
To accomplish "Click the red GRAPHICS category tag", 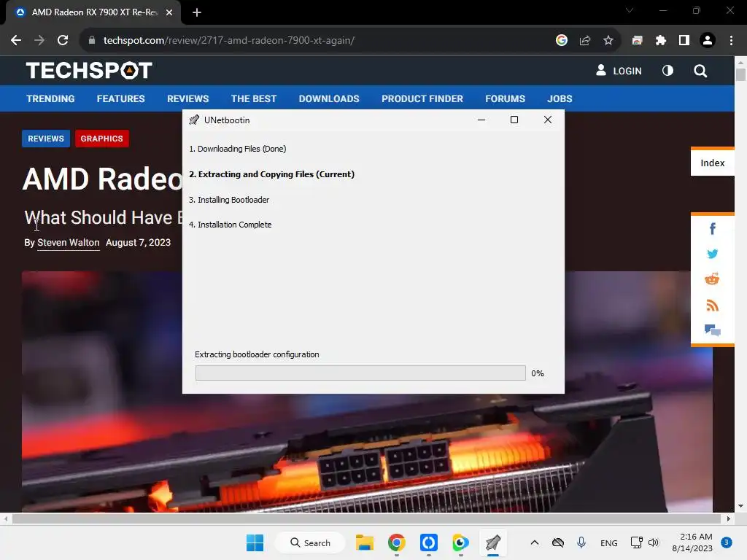I will tap(101, 139).
